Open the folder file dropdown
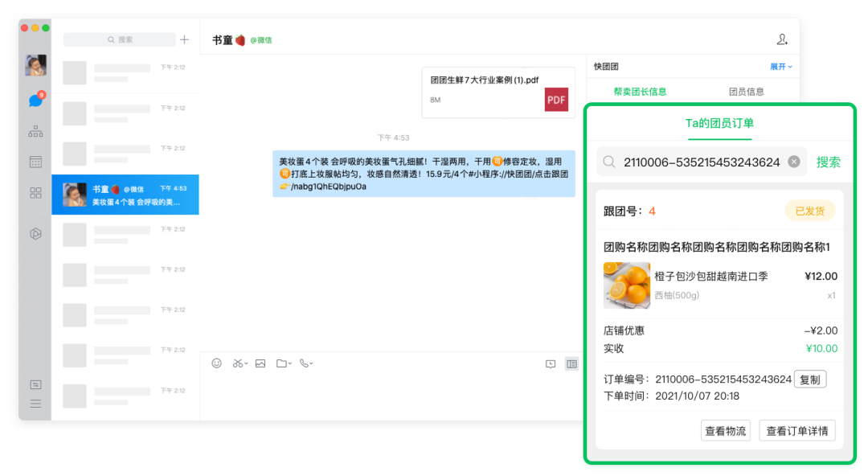This screenshot has height=476, width=868. click(x=284, y=363)
